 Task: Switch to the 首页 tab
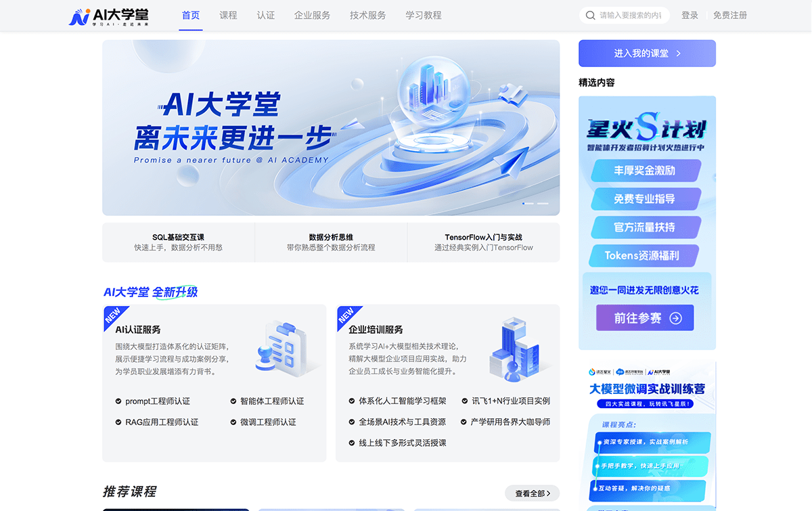click(190, 15)
